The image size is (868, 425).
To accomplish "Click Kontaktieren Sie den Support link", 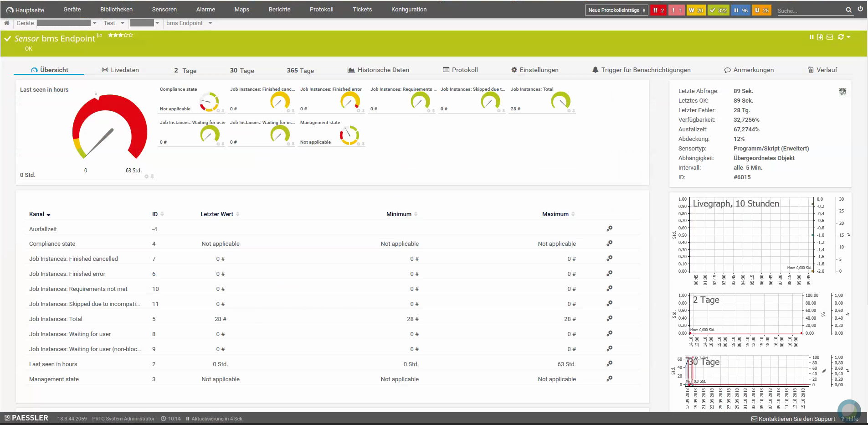I will pyautogui.click(x=793, y=419).
